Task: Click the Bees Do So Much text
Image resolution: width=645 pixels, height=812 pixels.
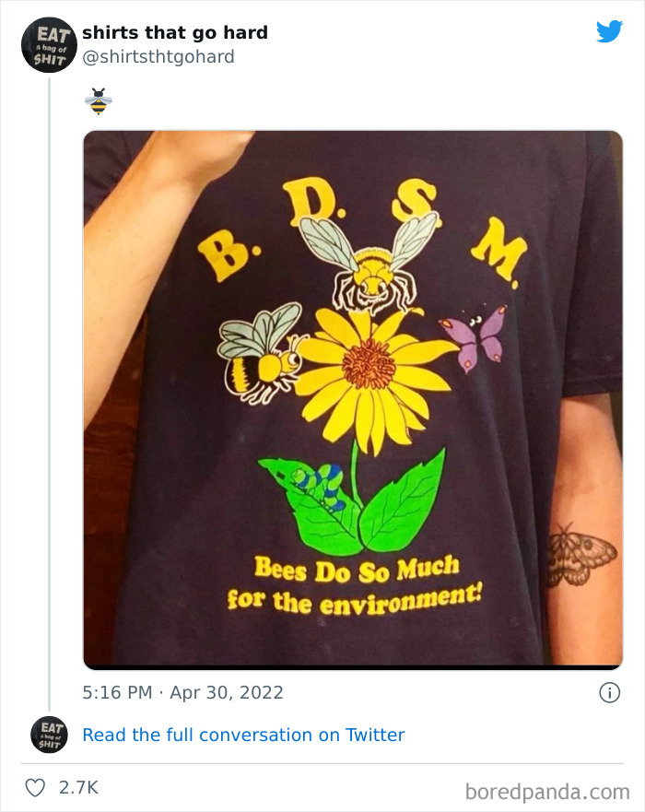Action: [x=357, y=568]
